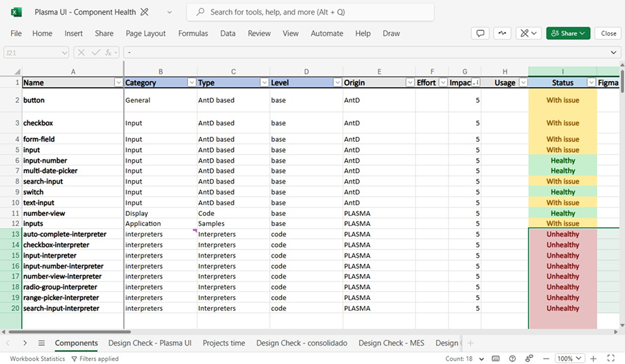Expand the Name Box dropdown

tap(64, 53)
